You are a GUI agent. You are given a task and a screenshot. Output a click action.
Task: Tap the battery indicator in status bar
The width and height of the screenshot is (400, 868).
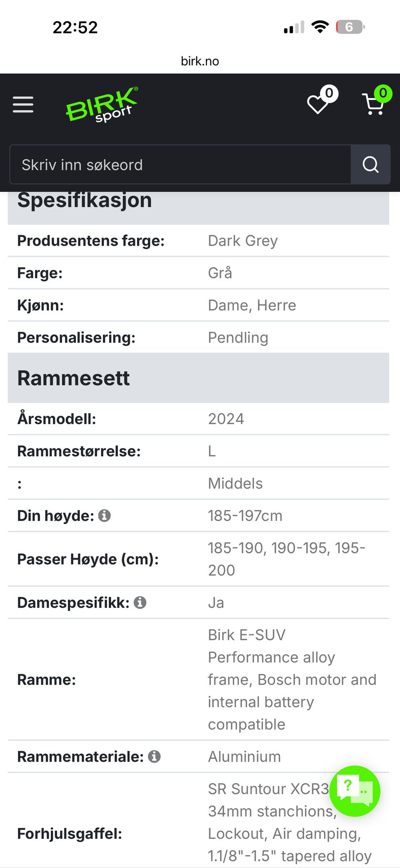point(350,27)
